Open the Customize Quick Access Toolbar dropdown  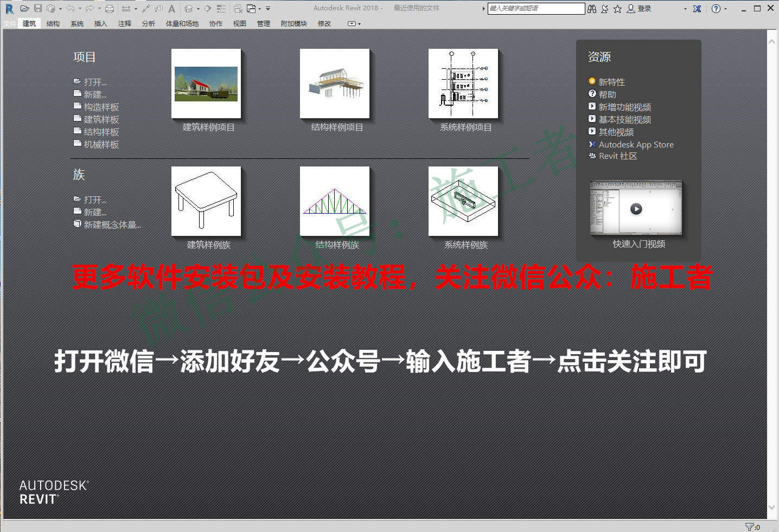268,9
